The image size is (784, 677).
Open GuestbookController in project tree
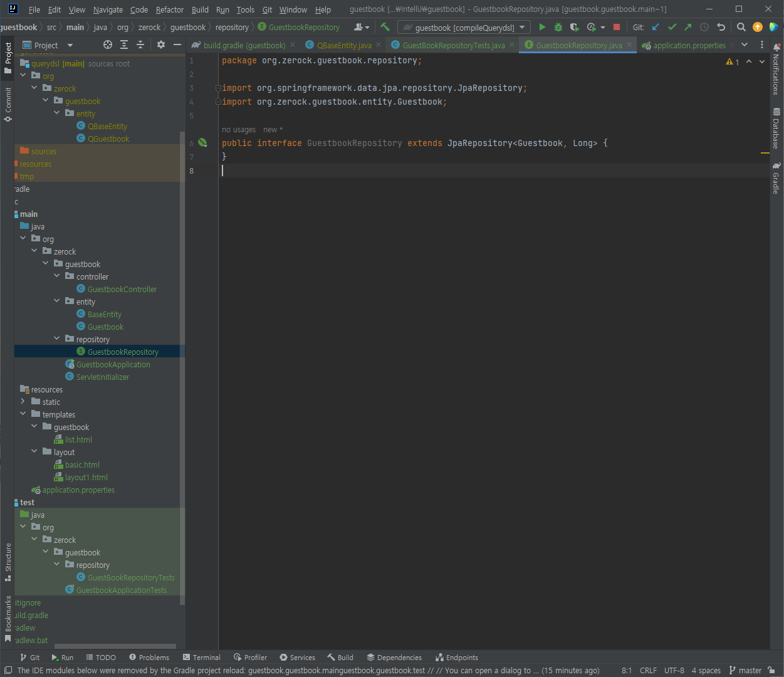(x=122, y=289)
